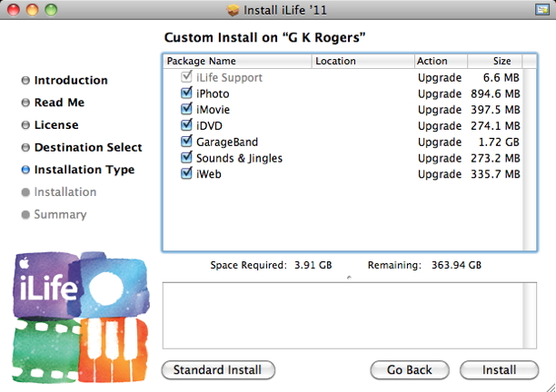
Task: Click Upgrade action in the iMovie row
Action: point(440,110)
